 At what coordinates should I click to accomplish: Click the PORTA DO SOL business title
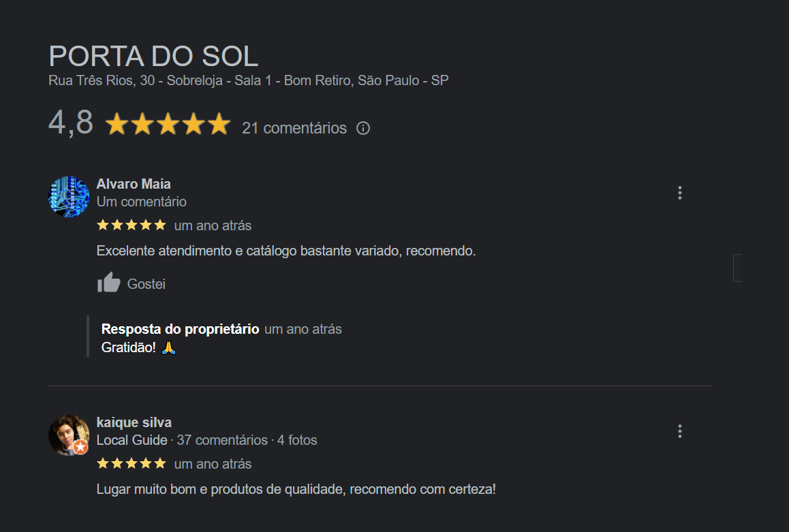tap(153, 56)
